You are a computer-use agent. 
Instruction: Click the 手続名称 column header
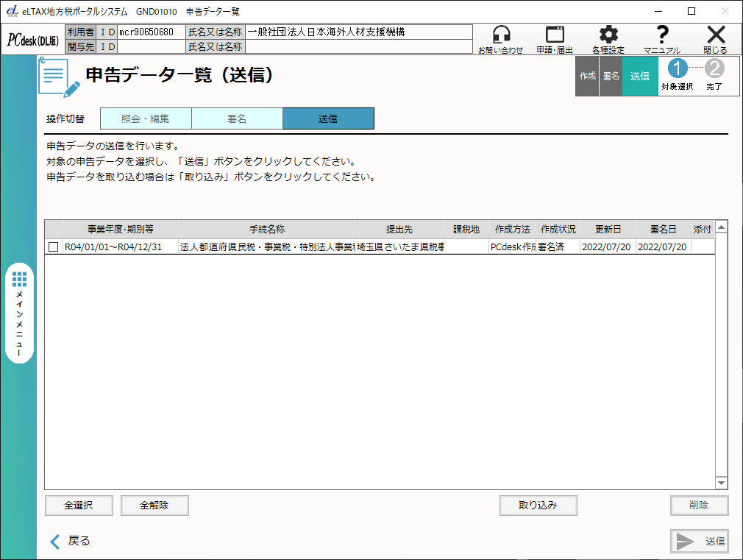(x=267, y=230)
